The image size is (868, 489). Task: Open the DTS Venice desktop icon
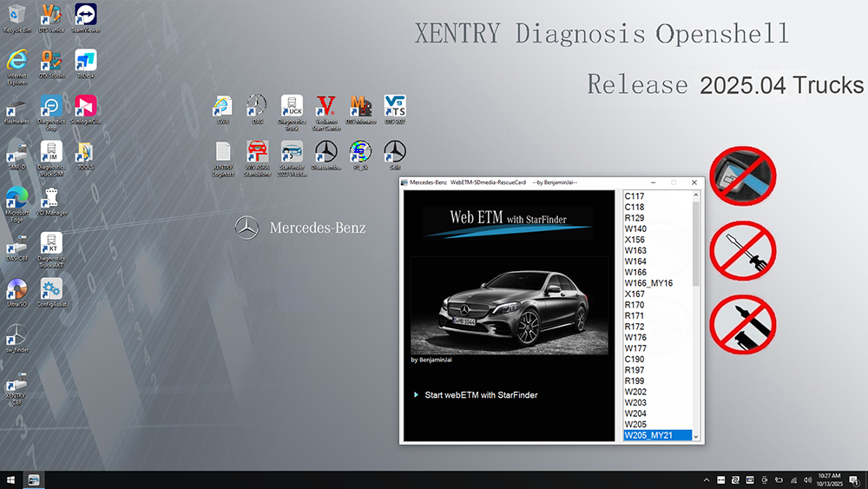point(51,15)
